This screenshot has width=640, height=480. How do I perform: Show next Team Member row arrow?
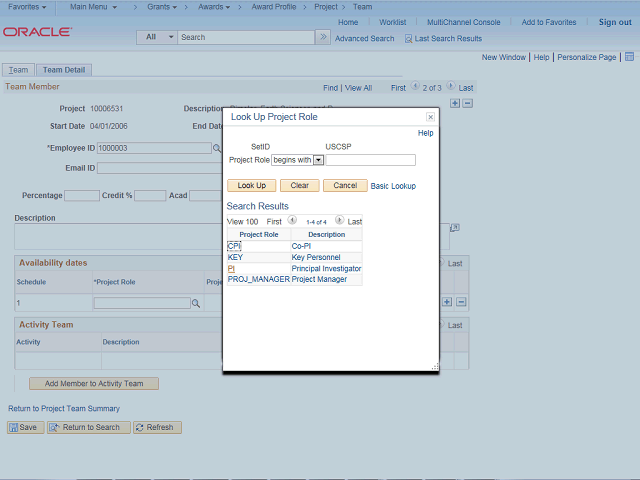(x=450, y=88)
